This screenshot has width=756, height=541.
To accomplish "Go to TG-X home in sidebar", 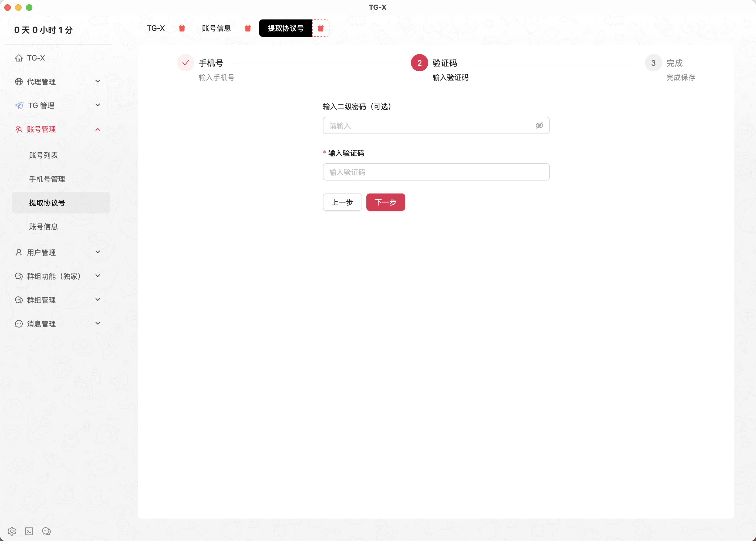I will (x=36, y=58).
